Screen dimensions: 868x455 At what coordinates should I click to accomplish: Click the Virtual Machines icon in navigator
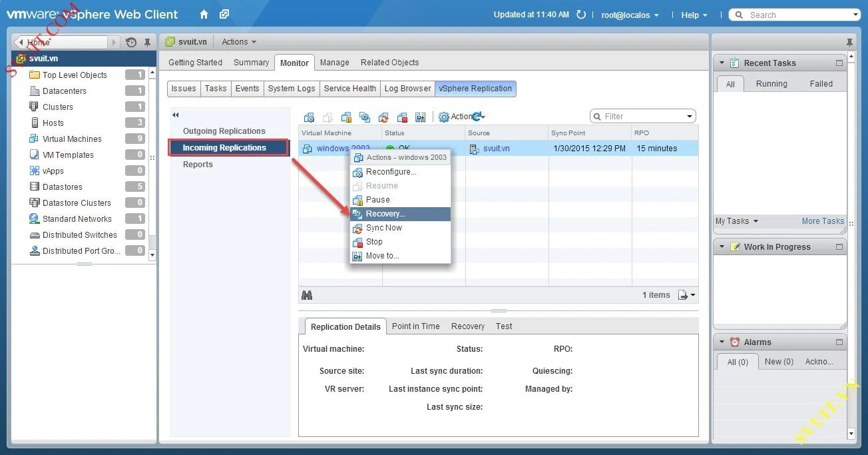[x=35, y=139]
